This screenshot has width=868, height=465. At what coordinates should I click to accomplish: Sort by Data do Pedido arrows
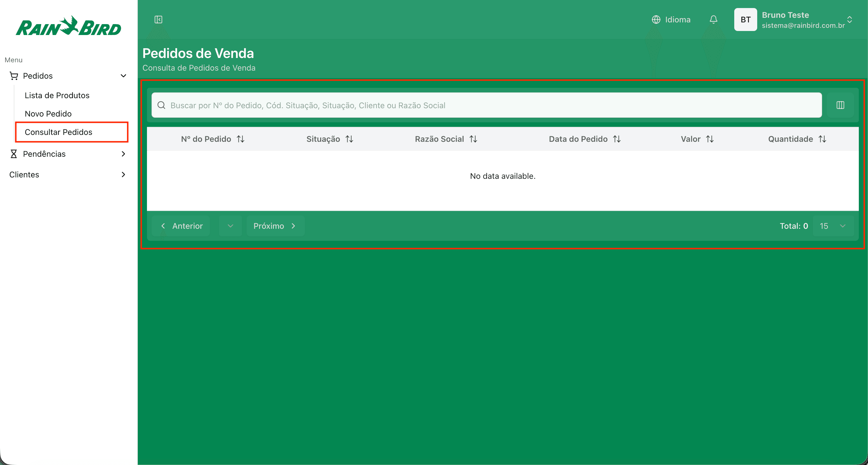[617, 139]
